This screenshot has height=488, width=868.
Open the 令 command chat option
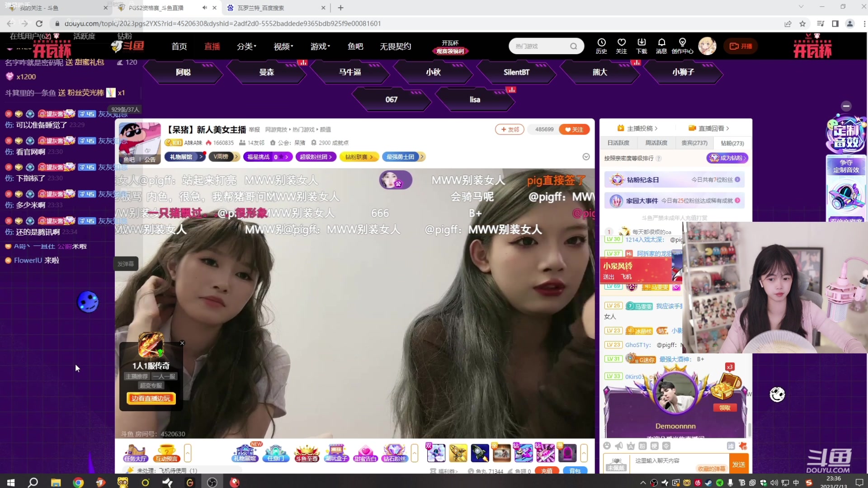(666, 446)
